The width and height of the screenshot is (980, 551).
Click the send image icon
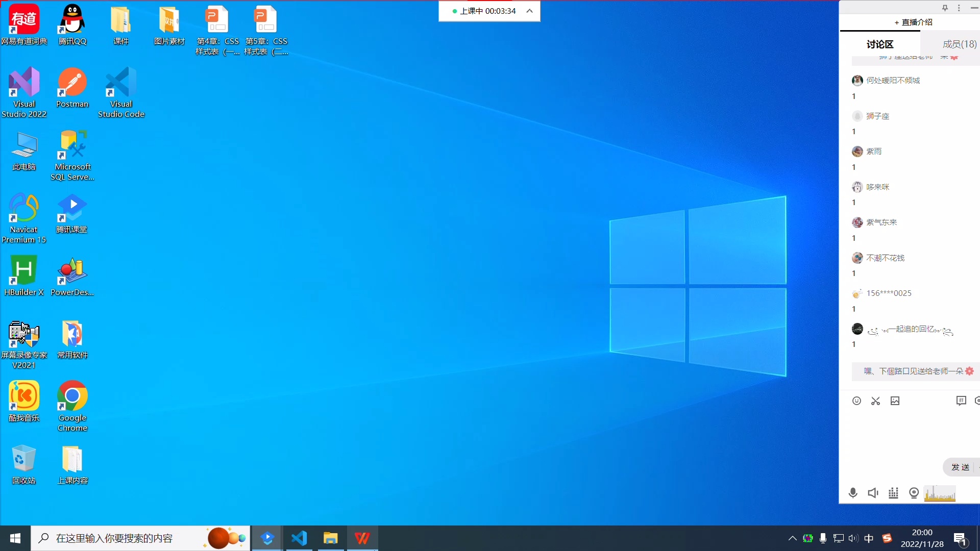pos(895,401)
